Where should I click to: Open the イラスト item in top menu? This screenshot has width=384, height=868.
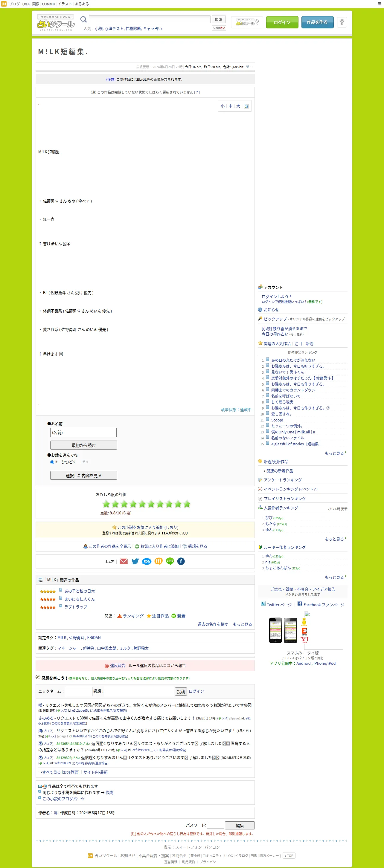point(65,4)
